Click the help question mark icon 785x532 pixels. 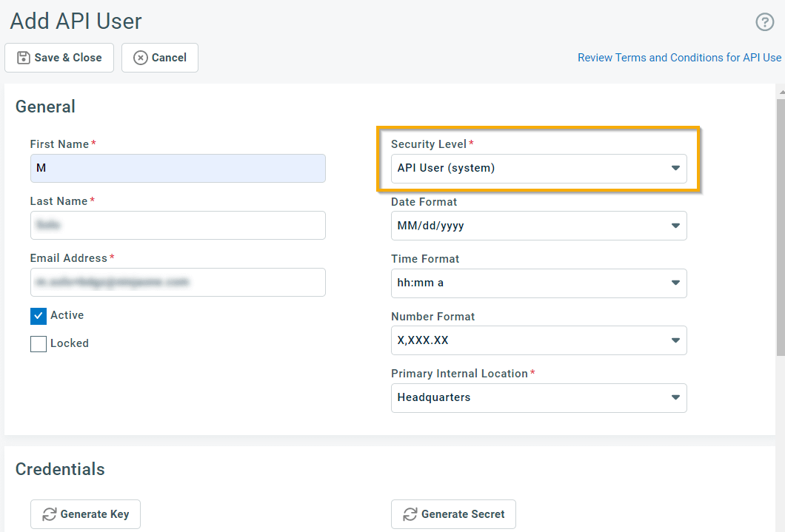(x=764, y=22)
